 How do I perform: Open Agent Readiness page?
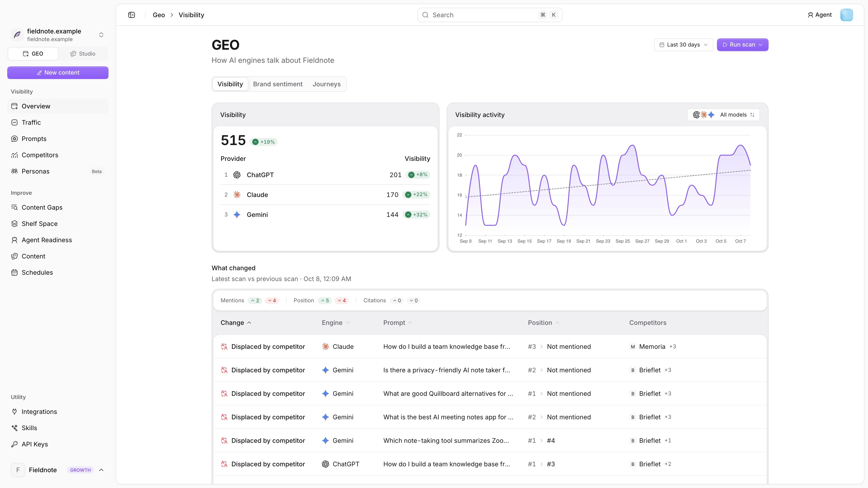(58, 240)
